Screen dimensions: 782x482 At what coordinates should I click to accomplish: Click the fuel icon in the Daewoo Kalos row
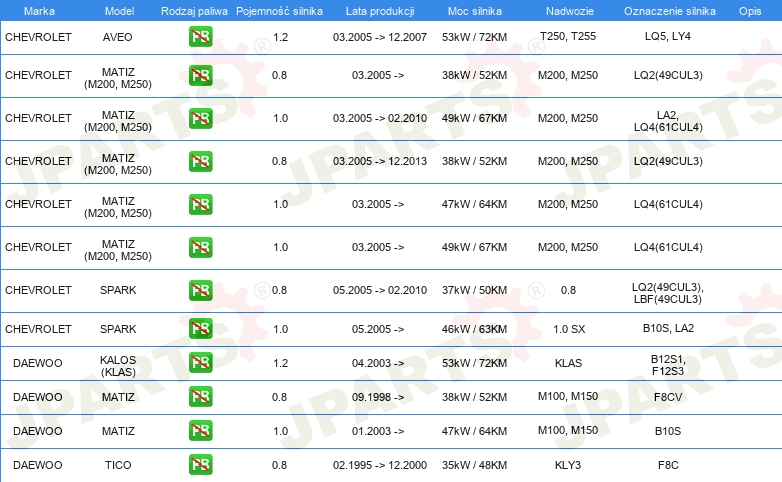tap(200, 362)
